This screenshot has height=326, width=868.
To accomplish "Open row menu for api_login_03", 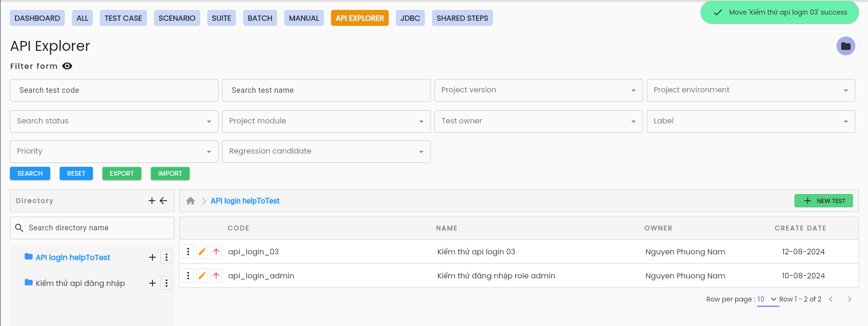I will point(188,252).
